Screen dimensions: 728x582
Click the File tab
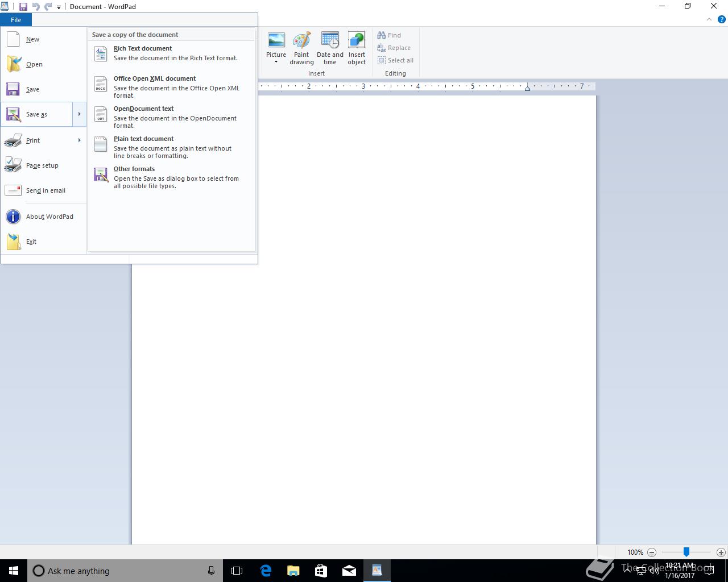pyautogui.click(x=16, y=20)
